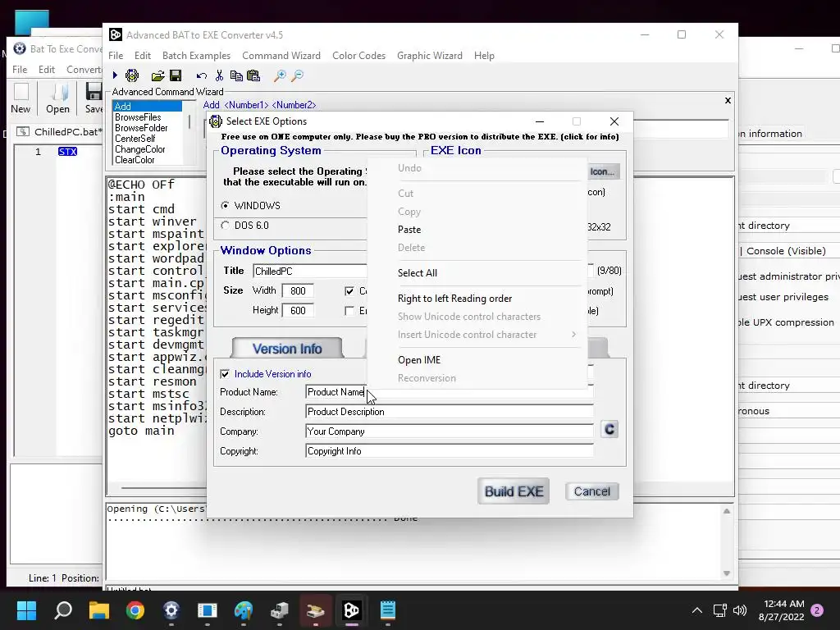Click the command list scrollbar thumb
The image size is (840, 630).
coord(189,121)
